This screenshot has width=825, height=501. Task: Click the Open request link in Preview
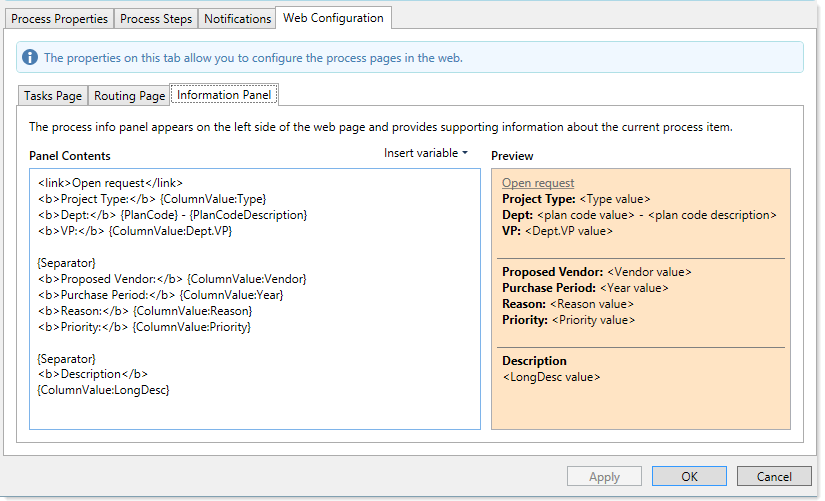click(538, 183)
